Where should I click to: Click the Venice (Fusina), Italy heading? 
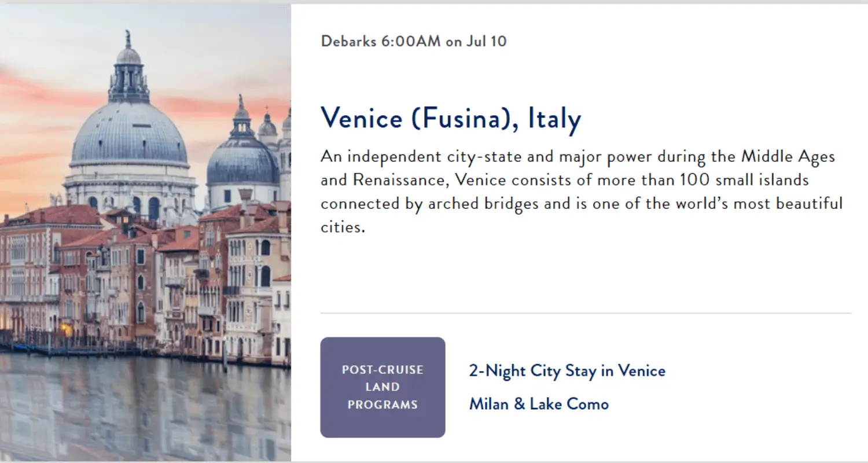tap(451, 118)
